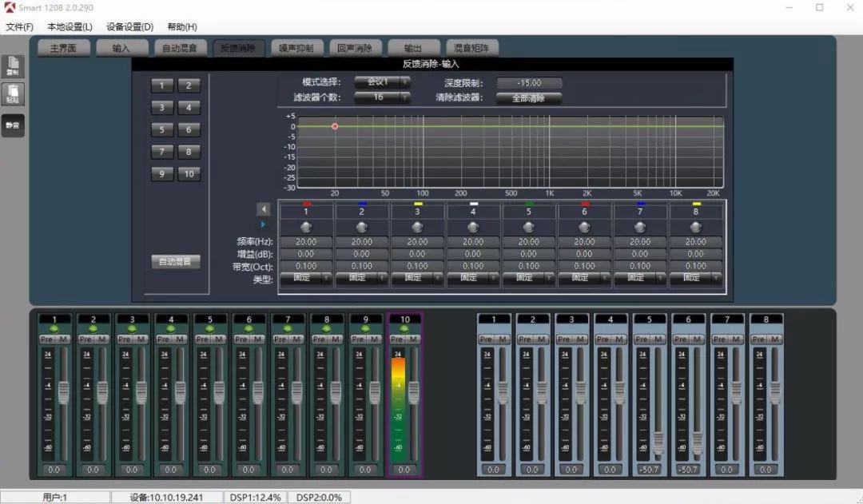Click green indicator on input channel 2
The image size is (863, 504).
93,329
